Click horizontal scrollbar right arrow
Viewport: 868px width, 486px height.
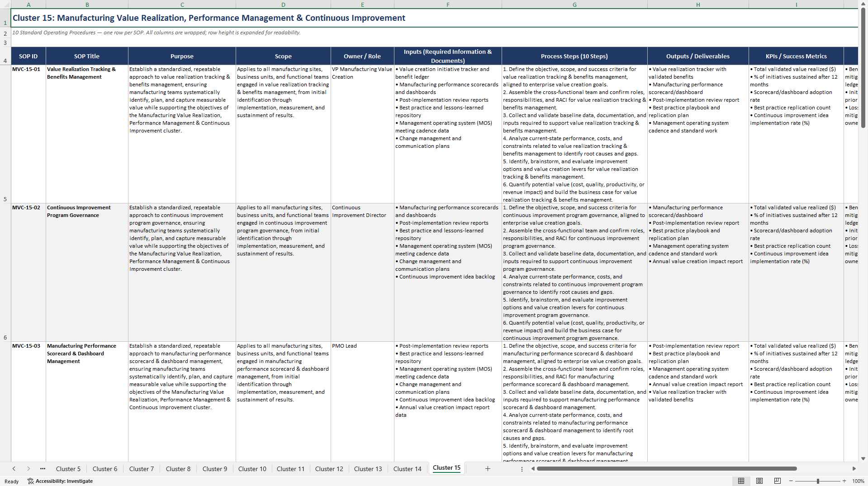pyautogui.click(x=854, y=469)
